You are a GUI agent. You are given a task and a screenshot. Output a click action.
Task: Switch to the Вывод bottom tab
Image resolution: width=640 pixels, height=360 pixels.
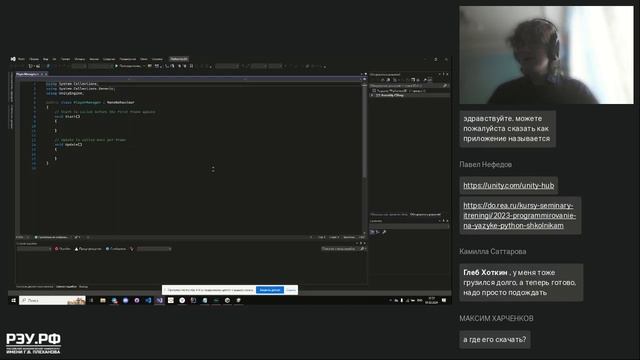83,287
